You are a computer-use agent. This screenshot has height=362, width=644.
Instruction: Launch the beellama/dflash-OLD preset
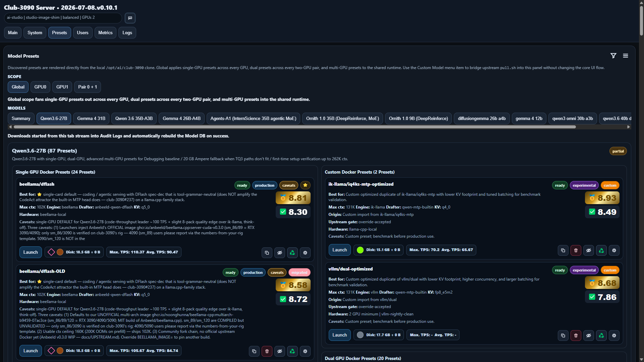[31, 351]
